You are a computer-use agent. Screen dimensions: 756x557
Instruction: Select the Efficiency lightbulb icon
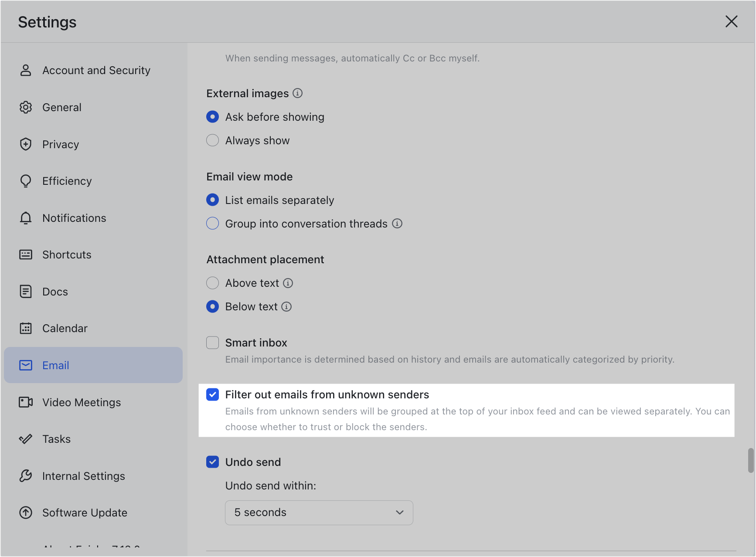tap(26, 181)
